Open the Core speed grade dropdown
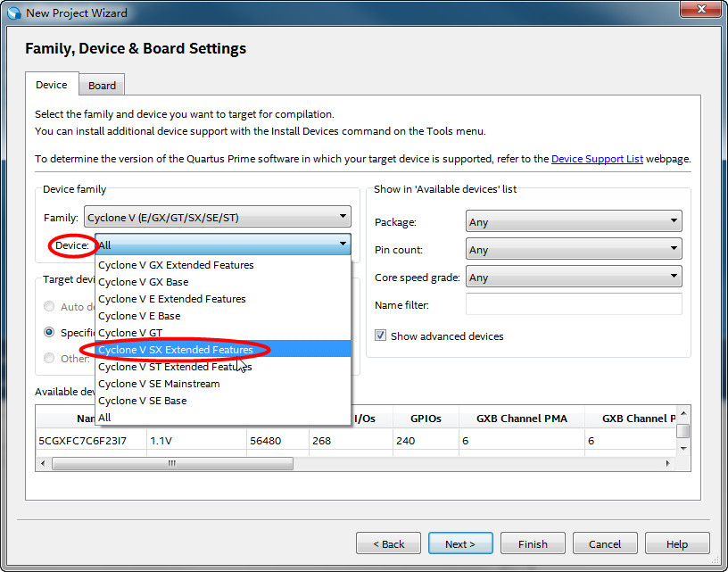The height and width of the screenshot is (572, 728). (x=574, y=278)
